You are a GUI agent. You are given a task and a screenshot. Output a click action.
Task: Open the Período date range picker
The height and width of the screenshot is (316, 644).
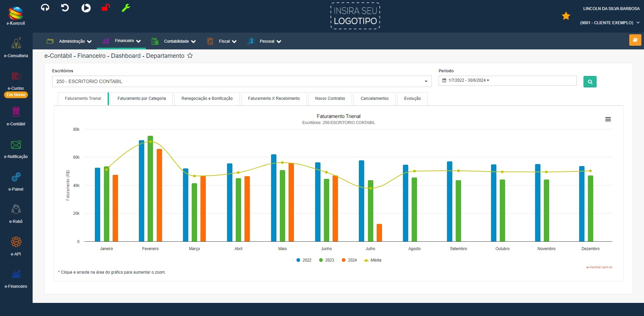pos(507,81)
